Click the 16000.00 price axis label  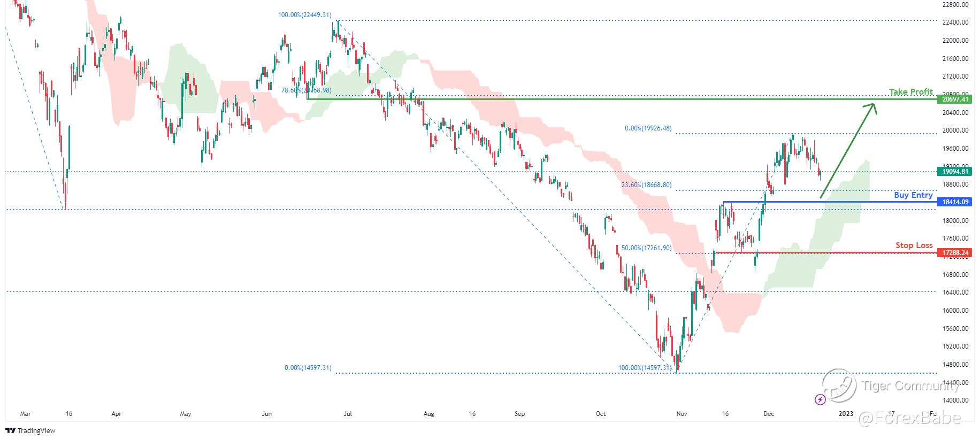(955, 311)
